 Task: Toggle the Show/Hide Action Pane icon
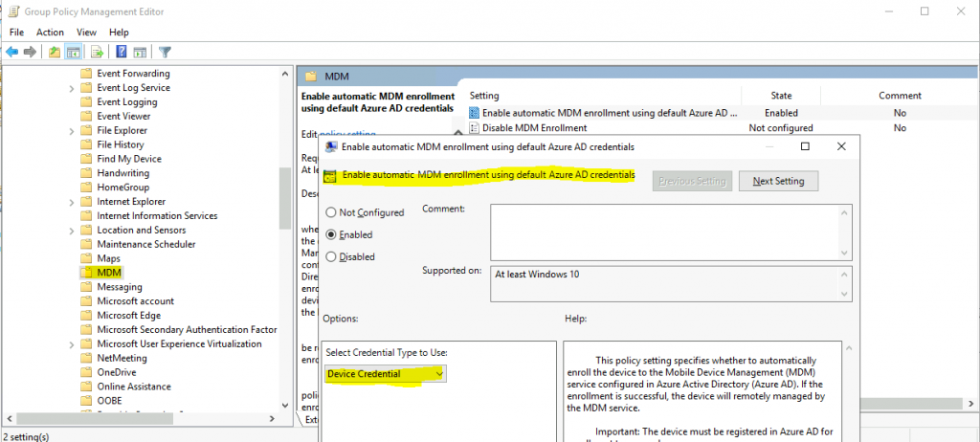point(140,52)
